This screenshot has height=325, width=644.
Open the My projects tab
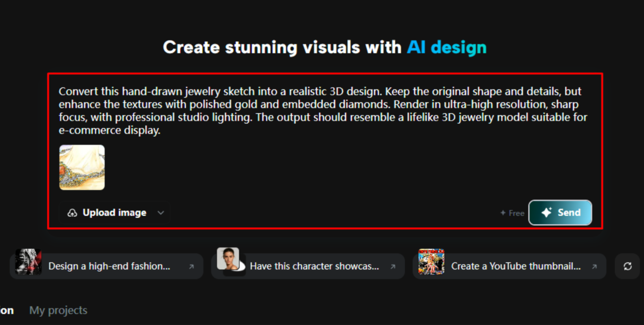coord(58,310)
